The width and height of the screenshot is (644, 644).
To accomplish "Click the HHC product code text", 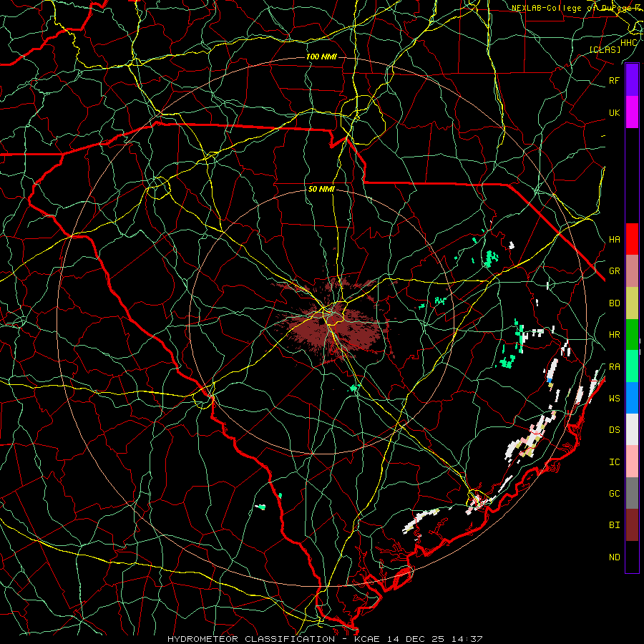I will tap(629, 43).
